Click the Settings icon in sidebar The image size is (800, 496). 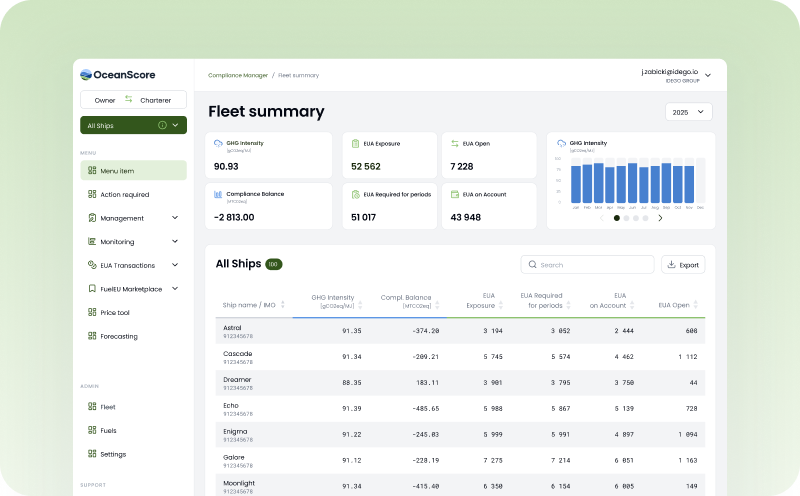tap(92, 454)
